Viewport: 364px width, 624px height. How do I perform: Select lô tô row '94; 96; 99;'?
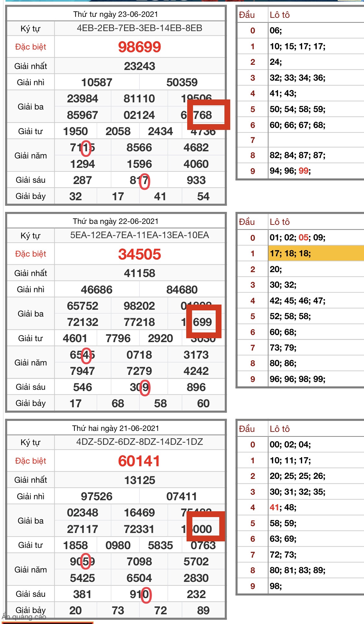coord(290,171)
